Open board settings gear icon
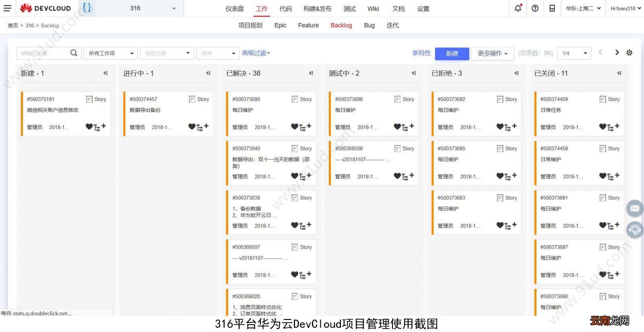The image size is (644, 332). 630,53
